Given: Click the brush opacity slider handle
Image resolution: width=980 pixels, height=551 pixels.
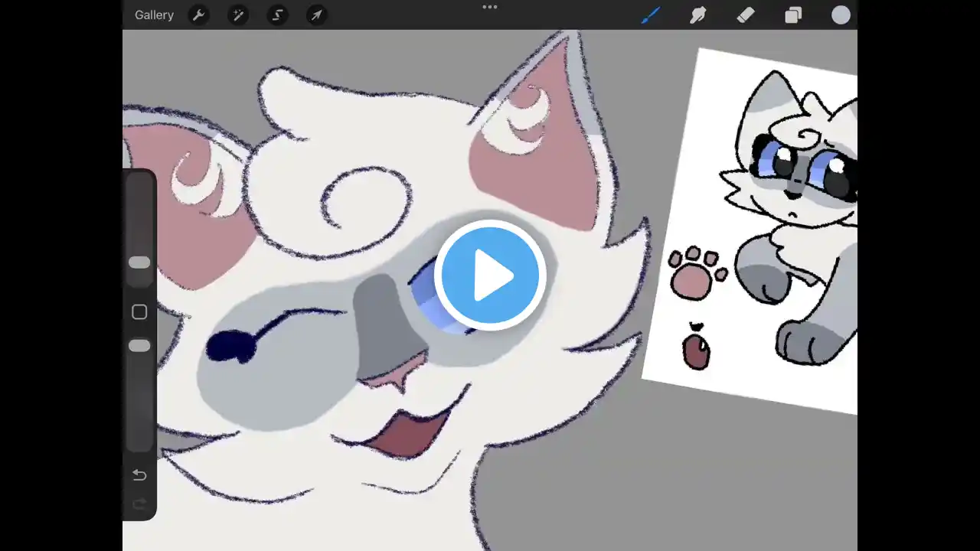Looking at the screenshot, I should coord(139,346).
